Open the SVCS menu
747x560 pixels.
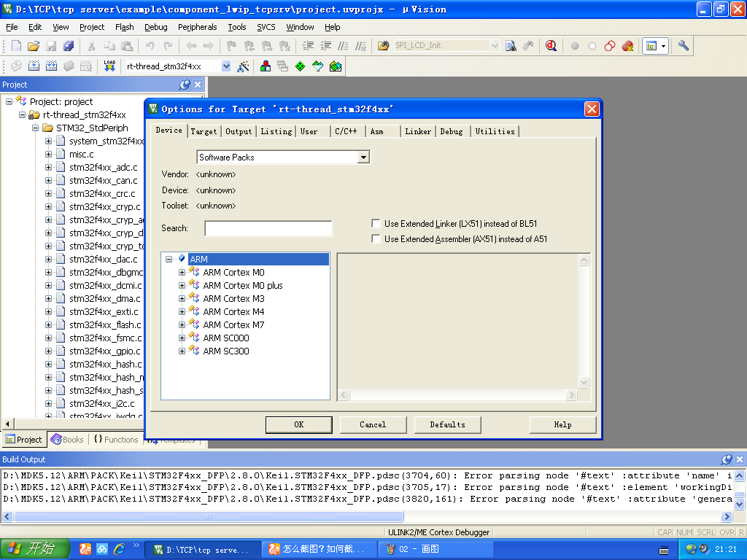tap(266, 27)
